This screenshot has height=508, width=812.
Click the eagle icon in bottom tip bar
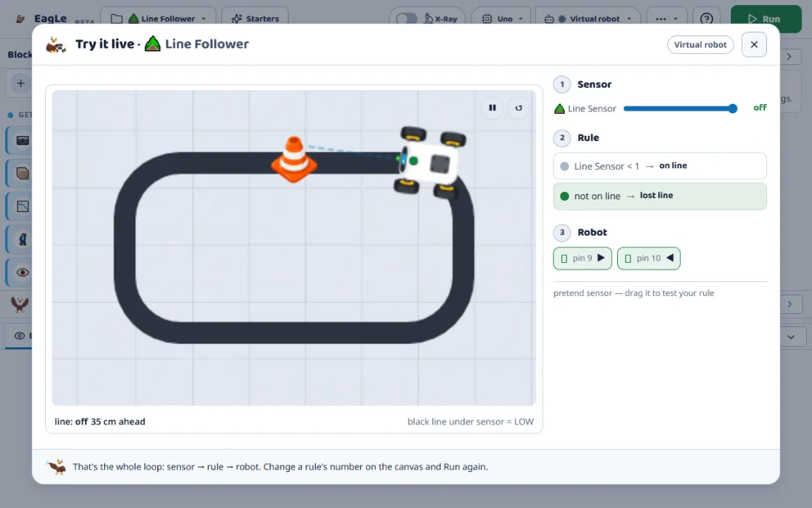coord(57,467)
